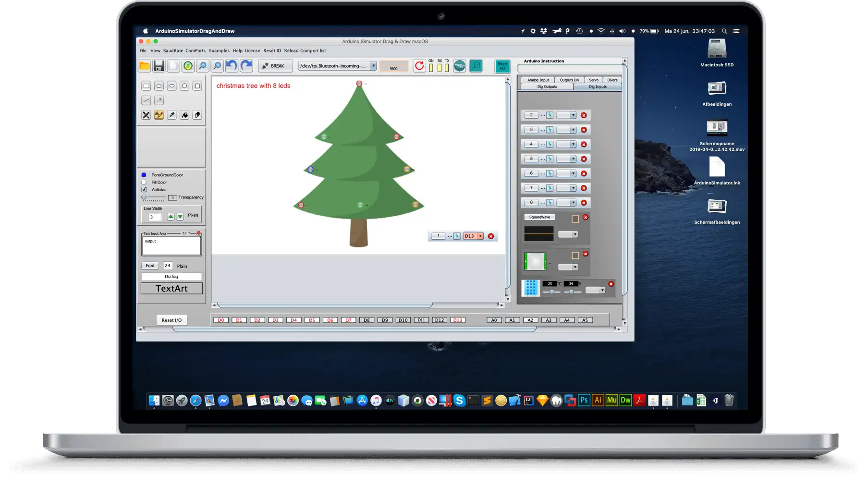Save the sketch using the floppy disk icon
This screenshot has height=477, width=868.
(159, 66)
